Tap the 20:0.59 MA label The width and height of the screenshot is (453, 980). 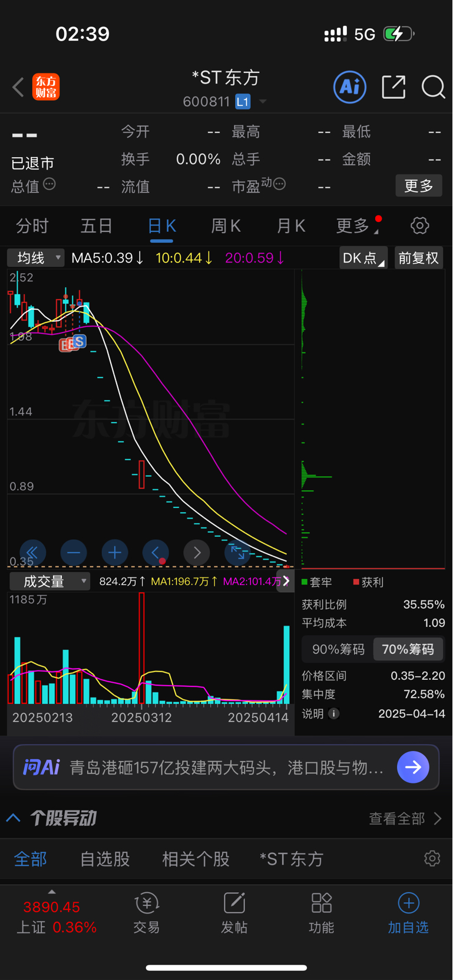pyautogui.click(x=254, y=258)
